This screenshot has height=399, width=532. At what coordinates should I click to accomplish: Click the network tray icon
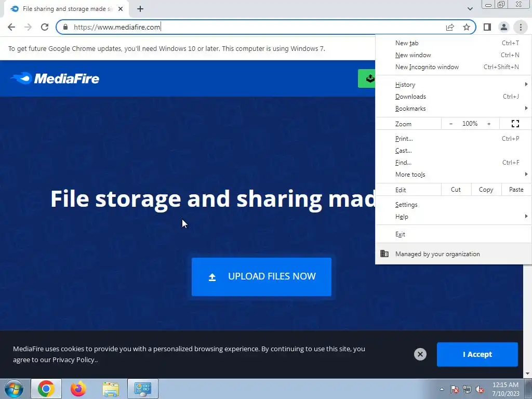(467, 389)
